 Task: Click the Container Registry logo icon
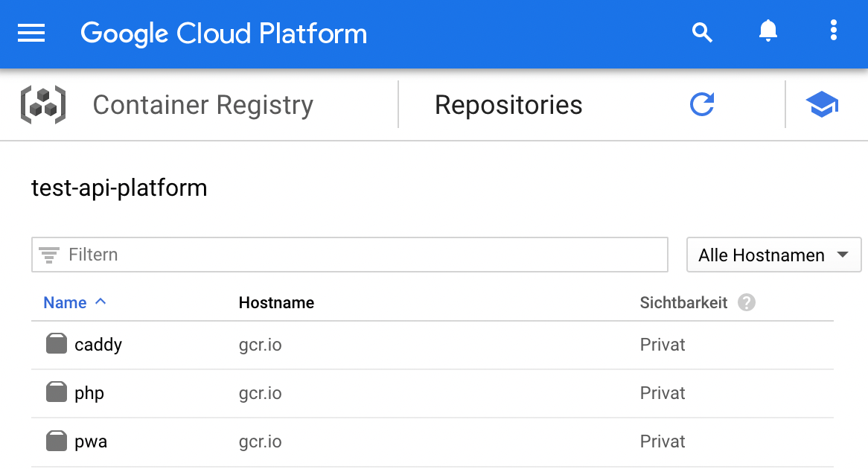click(42, 105)
